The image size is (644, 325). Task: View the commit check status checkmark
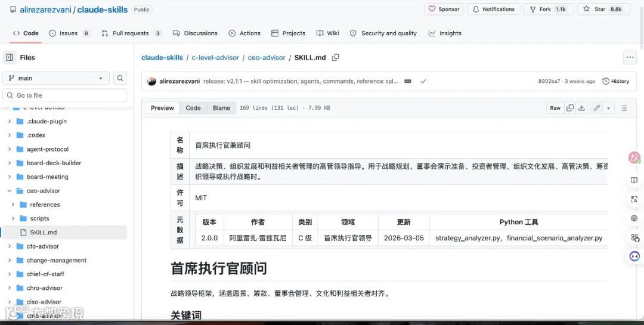coord(423,81)
